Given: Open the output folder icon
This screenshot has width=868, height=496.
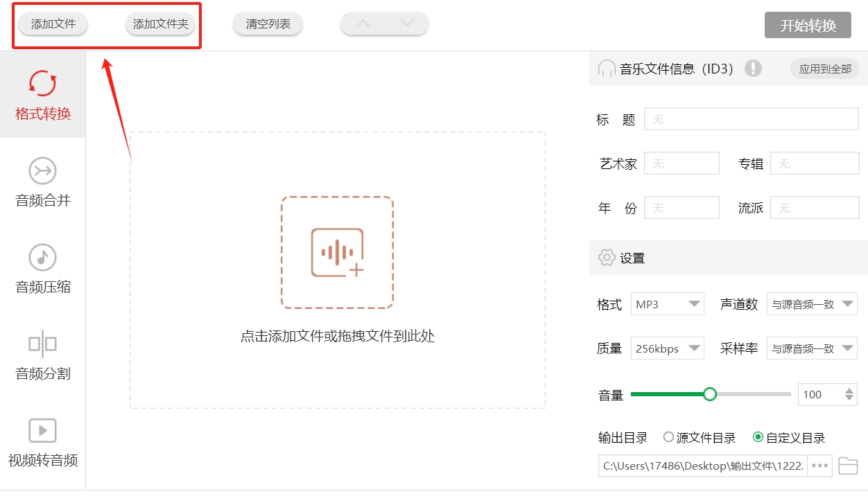Looking at the screenshot, I should pyautogui.click(x=848, y=466).
